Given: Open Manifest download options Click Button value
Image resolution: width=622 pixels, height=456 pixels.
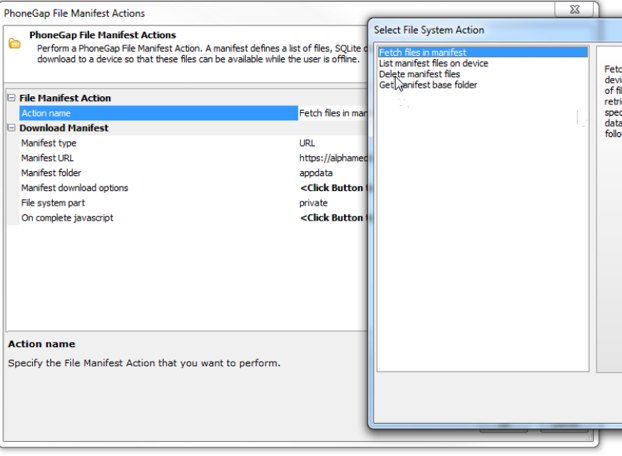Looking at the screenshot, I should coord(332,188).
